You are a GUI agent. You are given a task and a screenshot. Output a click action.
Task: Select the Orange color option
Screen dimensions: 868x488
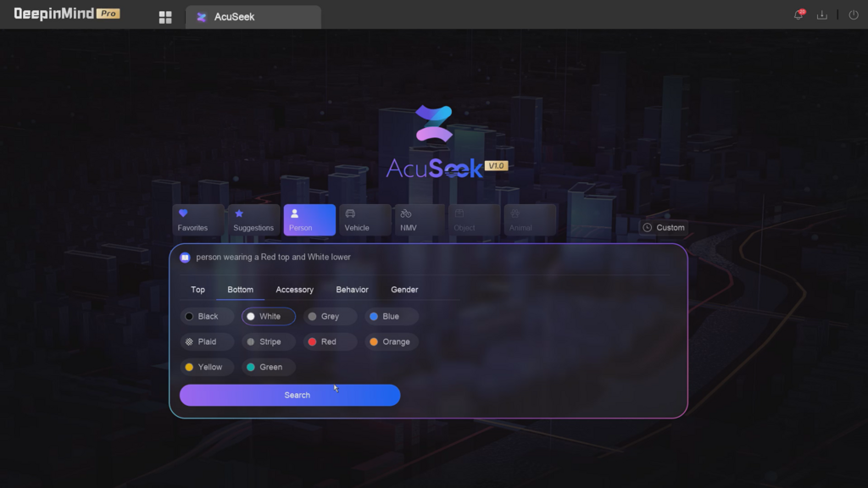[x=392, y=342]
